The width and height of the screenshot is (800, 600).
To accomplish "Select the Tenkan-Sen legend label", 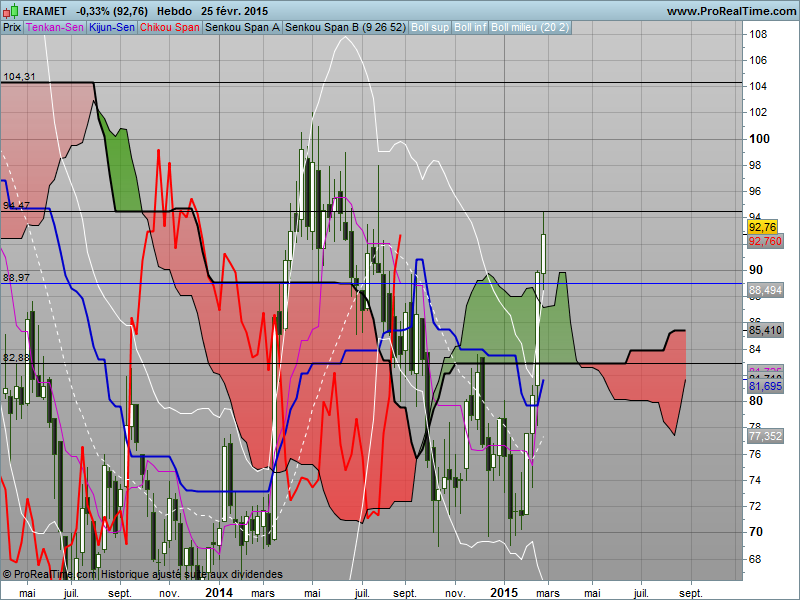I will pyautogui.click(x=55, y=28).
